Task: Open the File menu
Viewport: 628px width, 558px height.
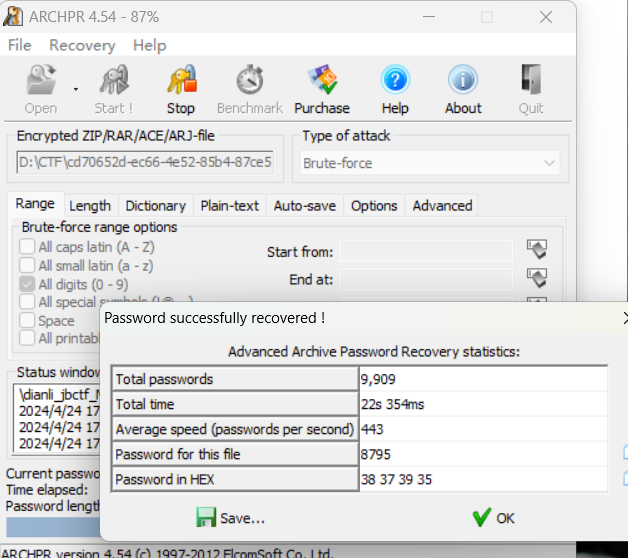Action: [19, 45]
